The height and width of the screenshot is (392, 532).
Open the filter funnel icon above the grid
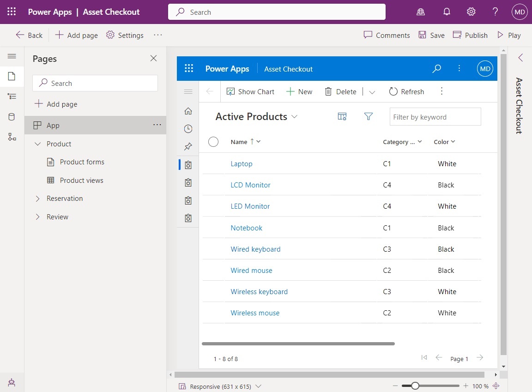(368, 116)
